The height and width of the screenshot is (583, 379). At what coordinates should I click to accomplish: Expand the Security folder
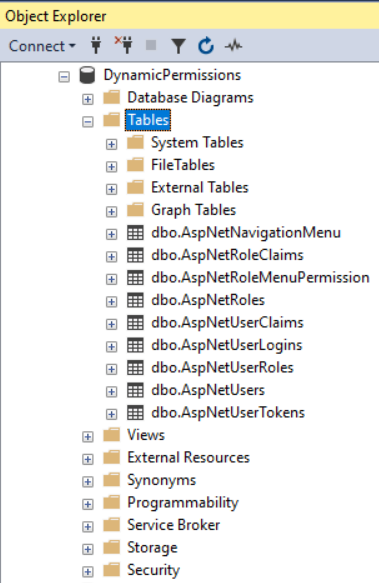(x=88, y=571)
